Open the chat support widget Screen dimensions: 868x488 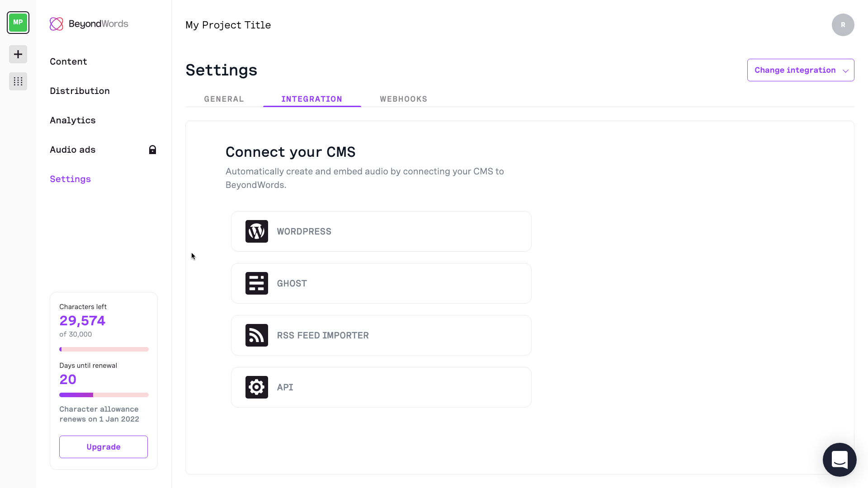pyautogui.click(x=840, y=460)
